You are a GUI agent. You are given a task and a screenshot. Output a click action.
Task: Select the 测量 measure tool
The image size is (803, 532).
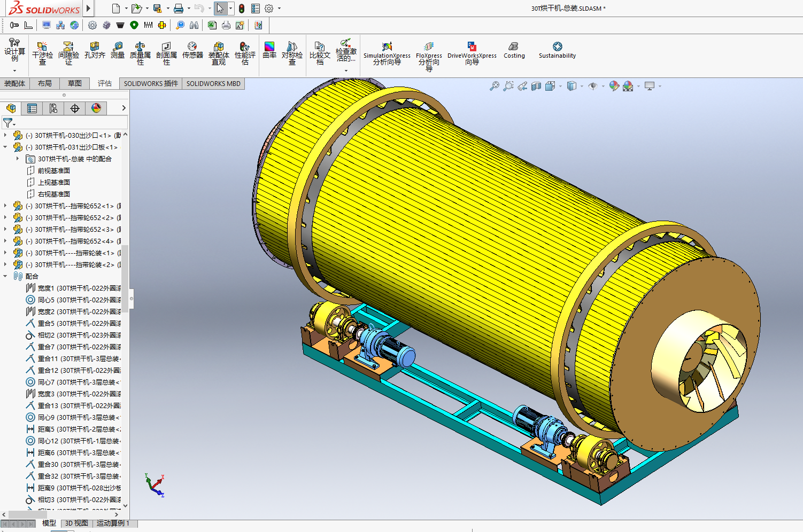coord(118,50)
